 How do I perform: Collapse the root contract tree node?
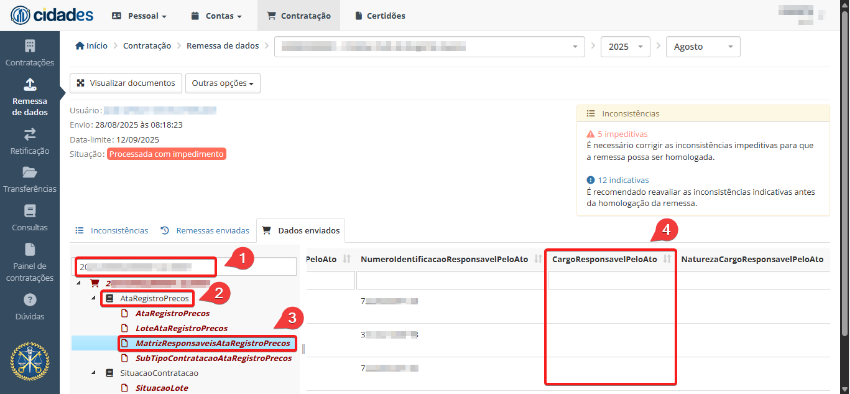pyautogui.click(x=78, y=283)
